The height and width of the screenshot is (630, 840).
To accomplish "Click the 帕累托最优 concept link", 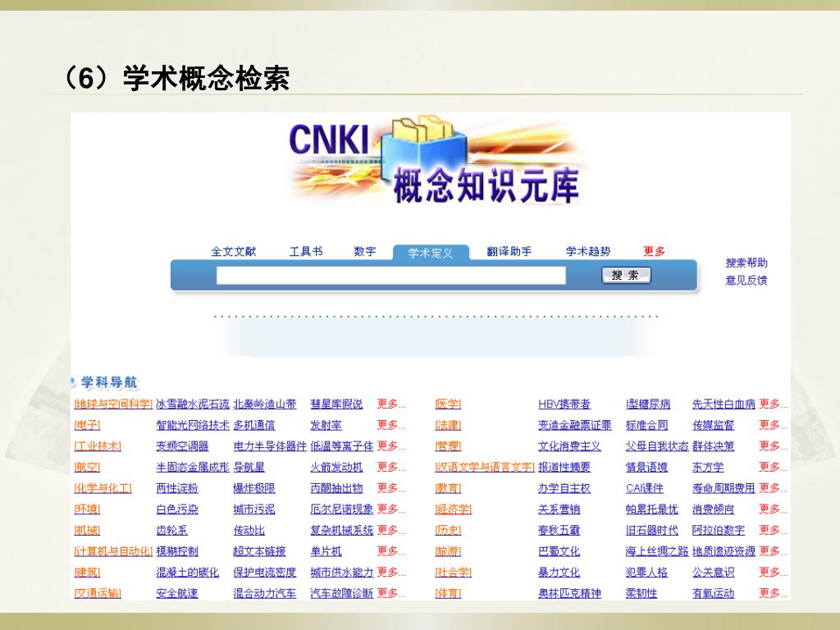I will point(651,509).
